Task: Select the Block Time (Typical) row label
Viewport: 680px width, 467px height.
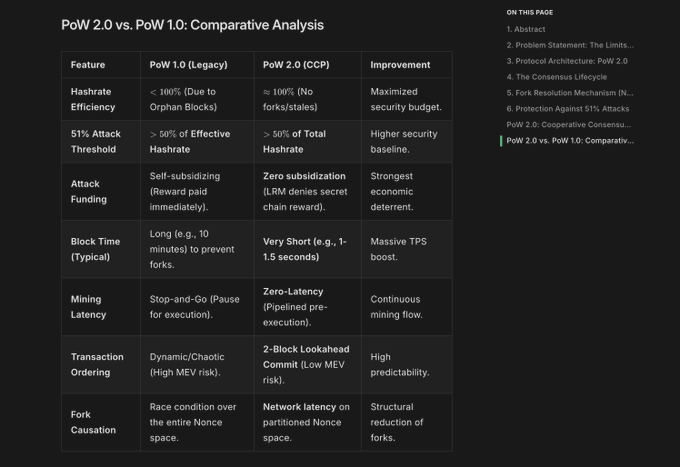Action: (x=97, y=249)
